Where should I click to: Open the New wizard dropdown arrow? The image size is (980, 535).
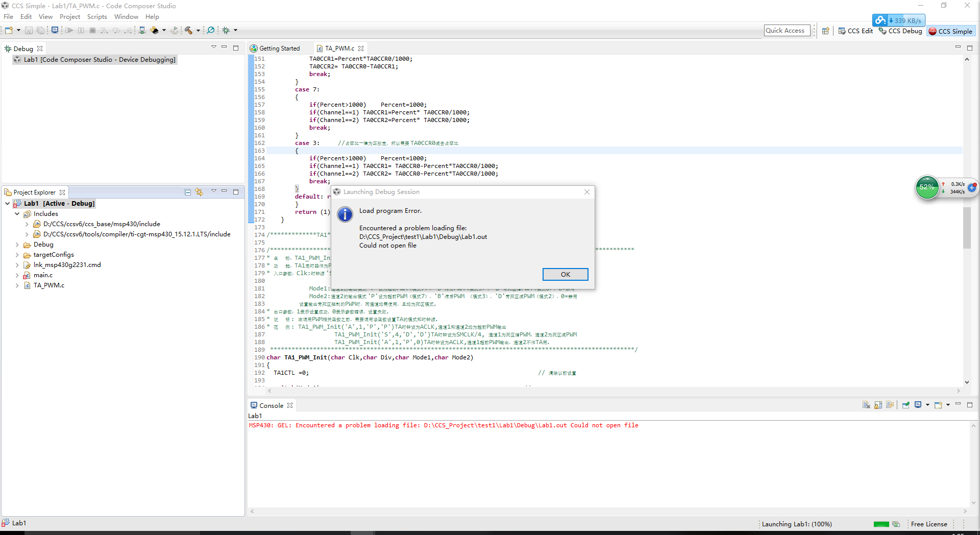(x=18, y=31)
